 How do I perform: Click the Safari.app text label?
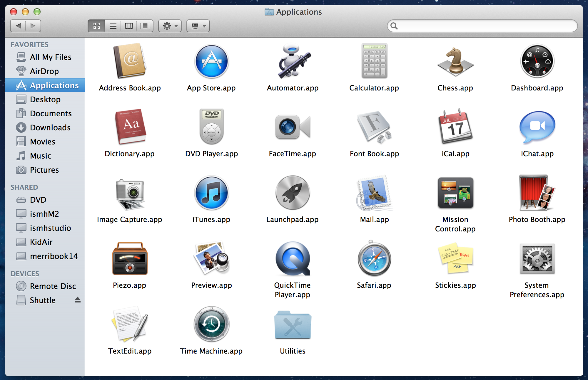point(374,285)
